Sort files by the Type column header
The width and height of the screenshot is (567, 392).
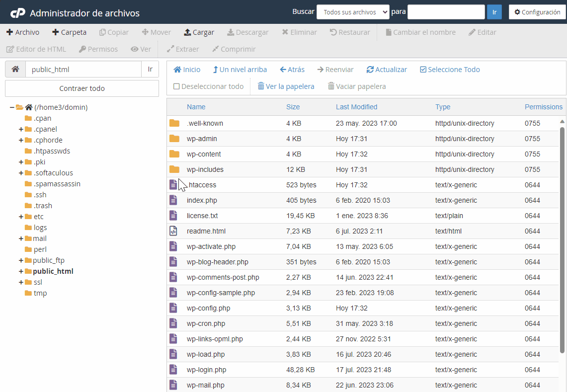(x=443, y=107)
